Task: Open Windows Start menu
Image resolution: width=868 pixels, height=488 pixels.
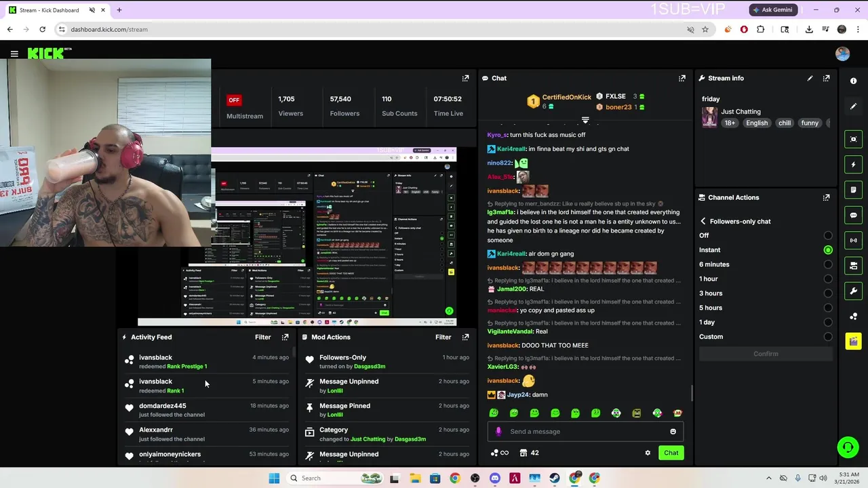Action: tap(274, 478)
